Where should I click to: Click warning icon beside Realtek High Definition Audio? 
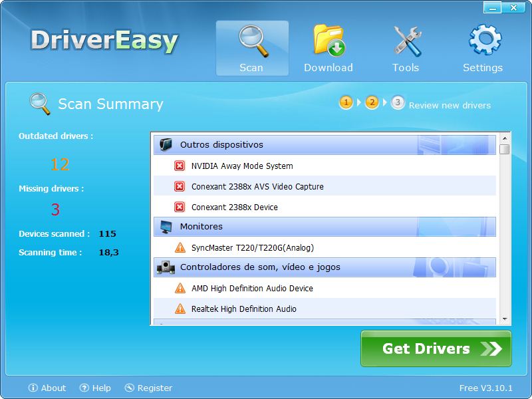[x=180, y=309]
